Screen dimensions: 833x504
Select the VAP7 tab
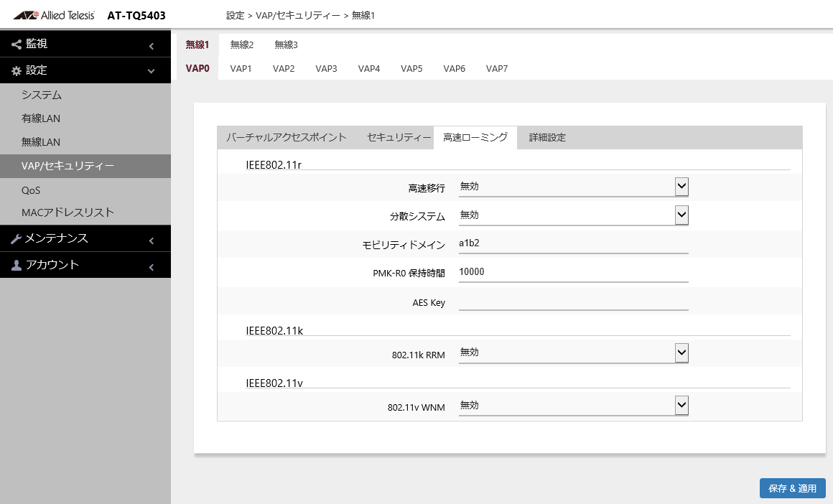tap(497, 68)
